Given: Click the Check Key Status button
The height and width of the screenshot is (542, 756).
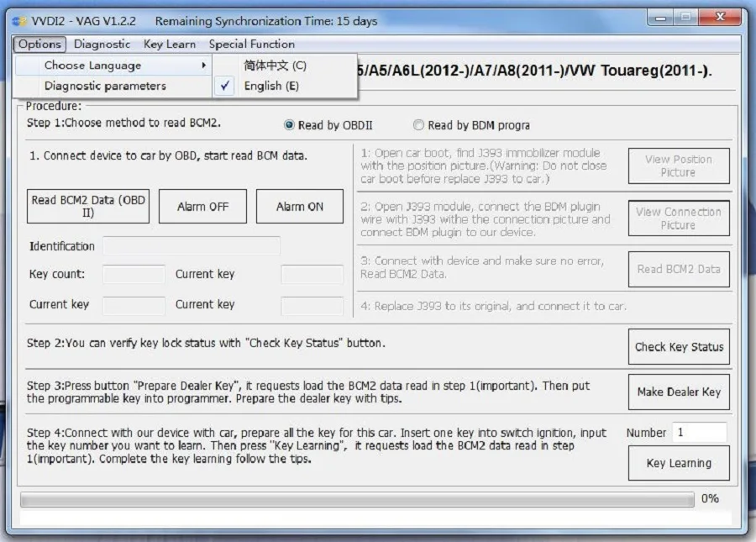Looking at the screenshot, I should pyautogui.click(x=679, y=347).
